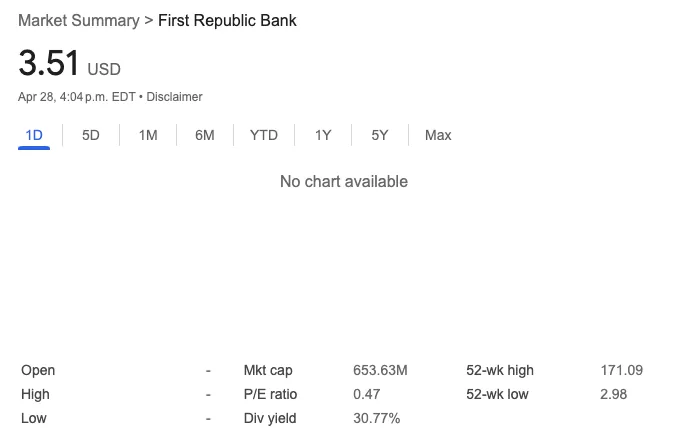The height and width of the screenshot is (438, 680).
Task: Switch to the 1Y time range
Action: (x=323, y=135)
